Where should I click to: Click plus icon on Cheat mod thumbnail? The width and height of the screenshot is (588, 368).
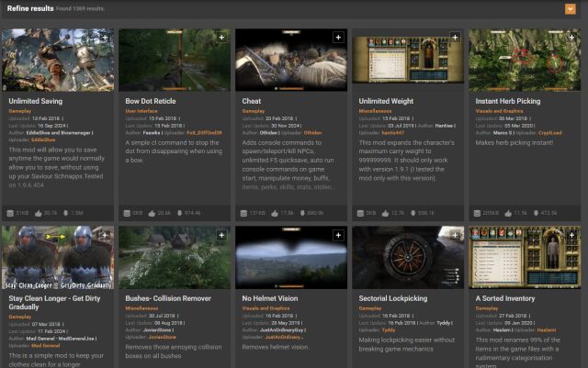(x=338, y=38)
